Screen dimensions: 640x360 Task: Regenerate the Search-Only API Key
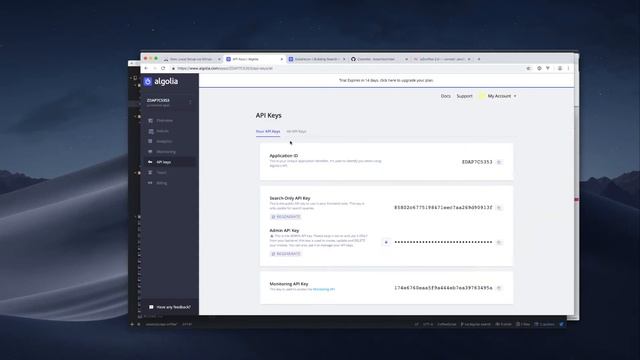click(x=286, y=217)
